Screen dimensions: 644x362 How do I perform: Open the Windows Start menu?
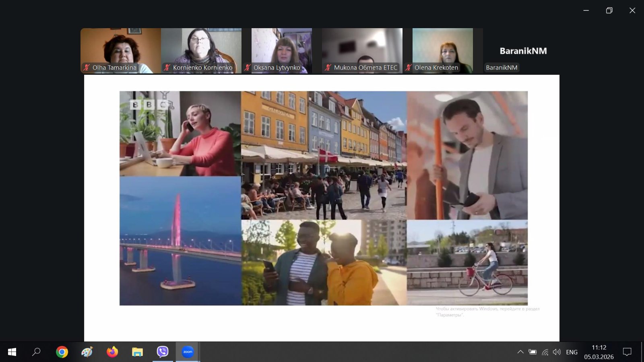pyautogui.click(x=12, y=352)
